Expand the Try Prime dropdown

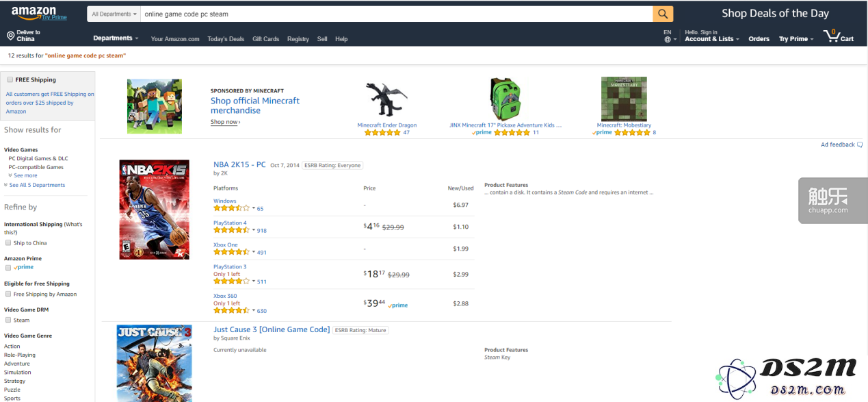pos(796,39)
